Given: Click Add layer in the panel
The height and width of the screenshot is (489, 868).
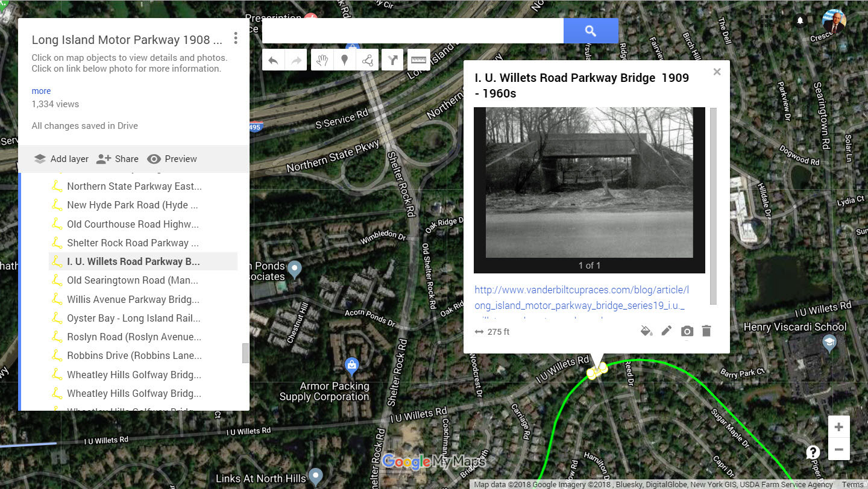Looking at the screenshot, I should [x=61, y=159].
